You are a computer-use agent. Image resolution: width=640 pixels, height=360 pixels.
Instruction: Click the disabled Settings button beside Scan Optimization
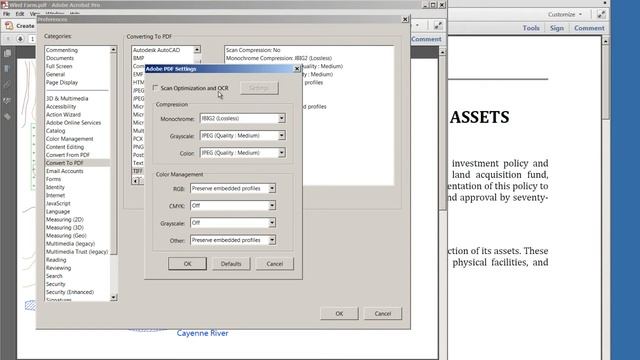[x=259, y=88]
